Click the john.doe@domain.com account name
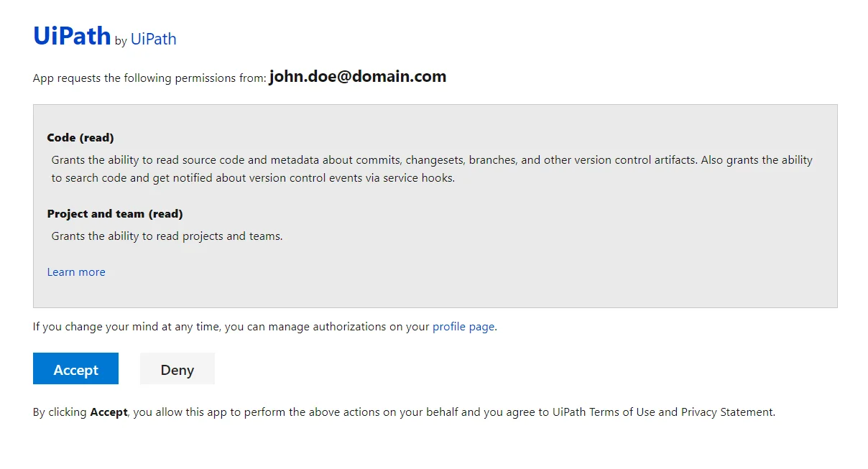 (357, 76)
